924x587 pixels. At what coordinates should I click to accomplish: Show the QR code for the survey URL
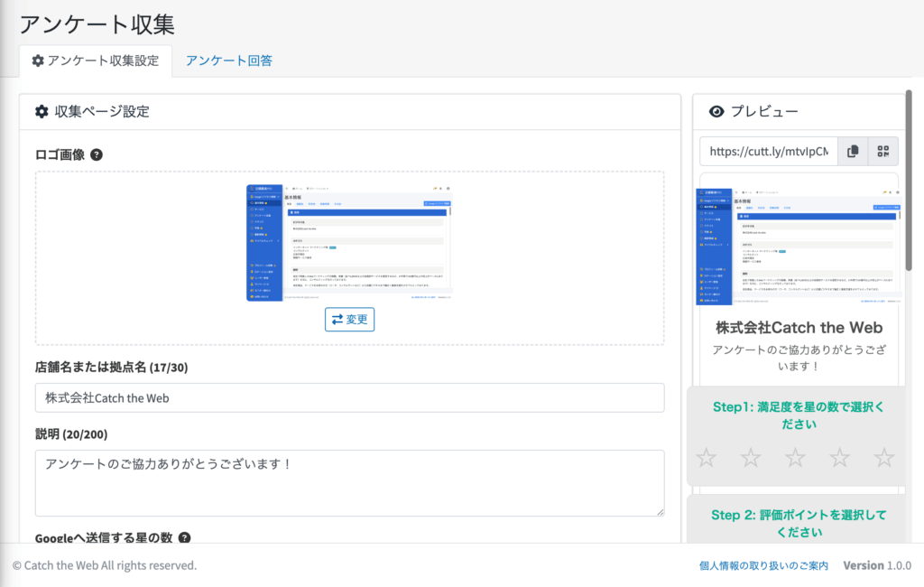882,152
